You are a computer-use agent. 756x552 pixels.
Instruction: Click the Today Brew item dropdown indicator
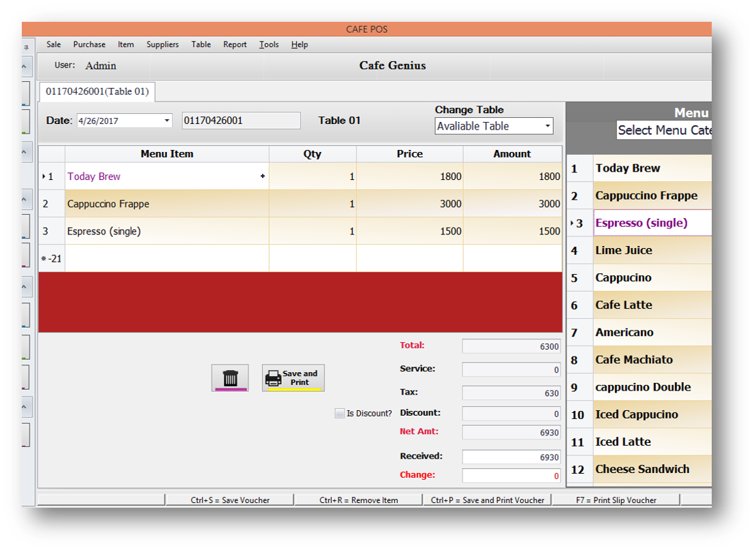pyautogui.click(x=263, y=177)
